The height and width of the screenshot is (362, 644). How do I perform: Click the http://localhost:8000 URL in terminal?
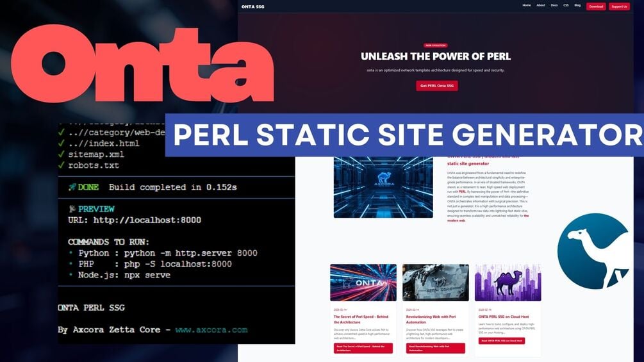147,220
